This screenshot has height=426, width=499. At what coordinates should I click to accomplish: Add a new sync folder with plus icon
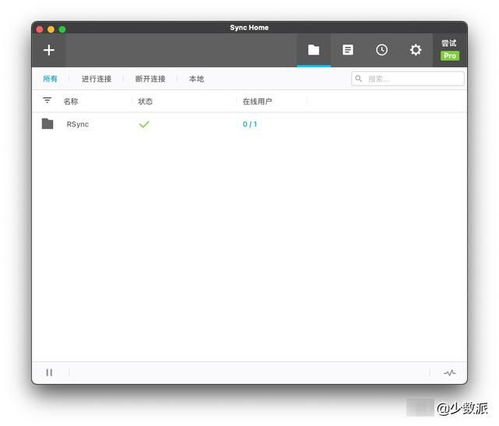pos(49,50)
